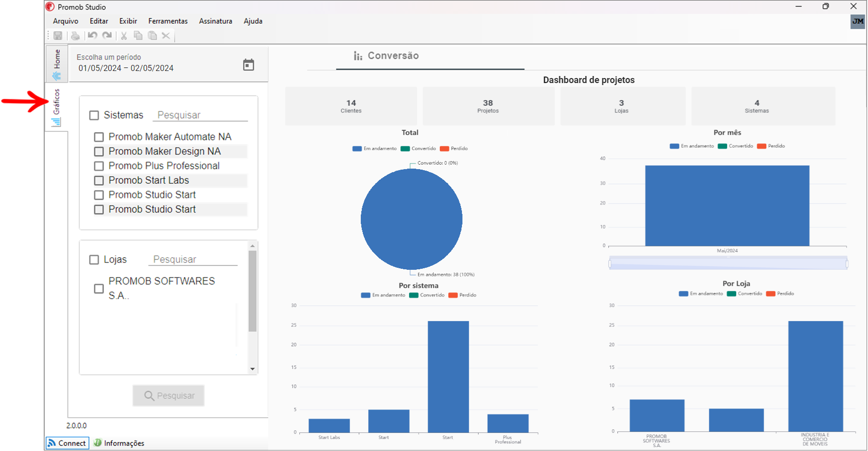Click the Cut scissors icon
This screenshot has height=451, width=868.
click(124, 36)
